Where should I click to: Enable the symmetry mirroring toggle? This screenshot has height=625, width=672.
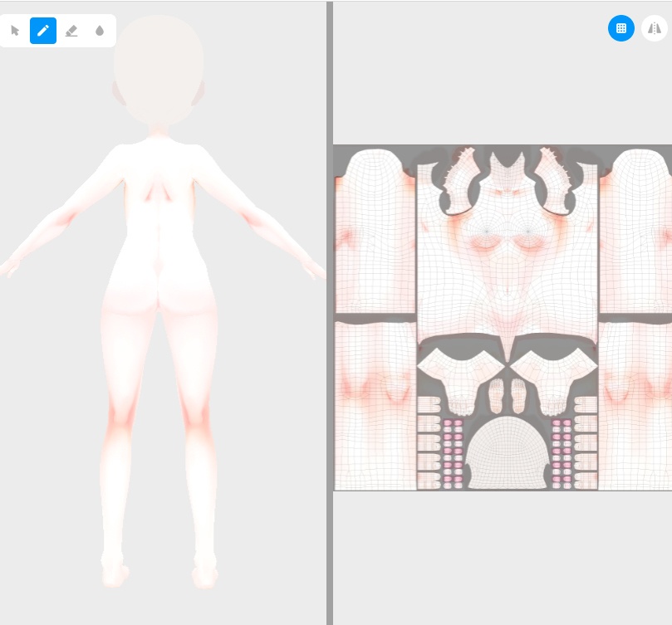(x=655, y=28)
